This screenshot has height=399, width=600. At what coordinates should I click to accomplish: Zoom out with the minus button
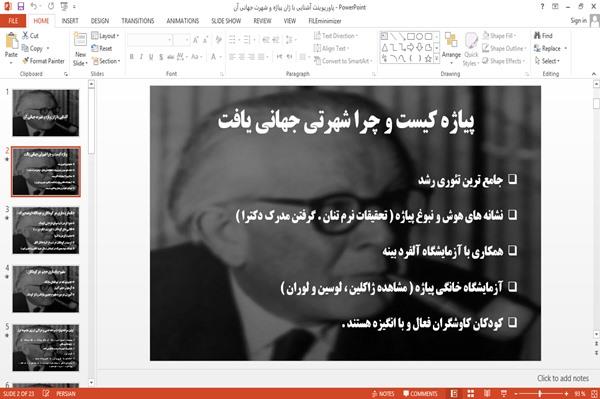[x=516, y=393]
